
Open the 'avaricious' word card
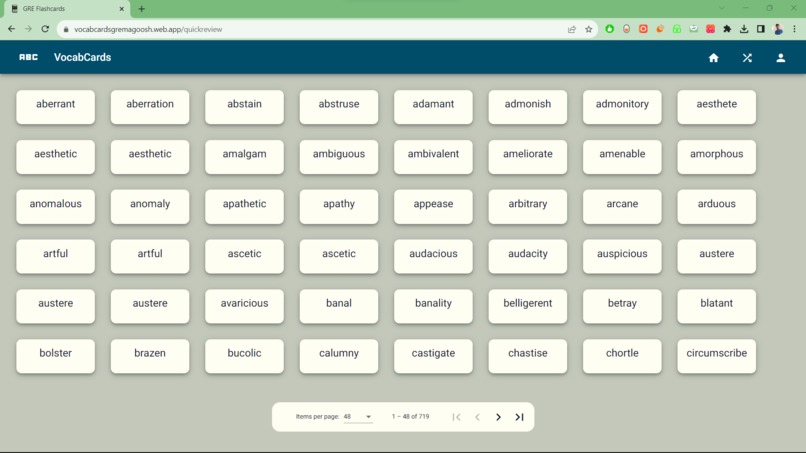point(244,306)
